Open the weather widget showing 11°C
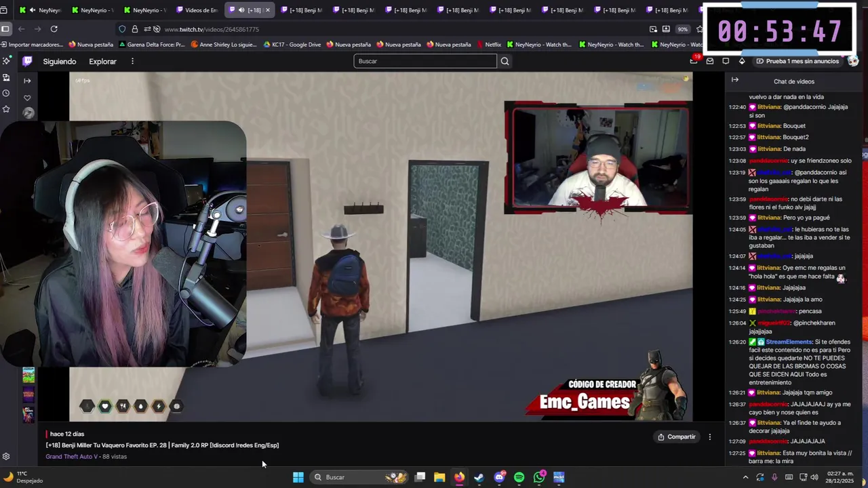 click(23, 477)
